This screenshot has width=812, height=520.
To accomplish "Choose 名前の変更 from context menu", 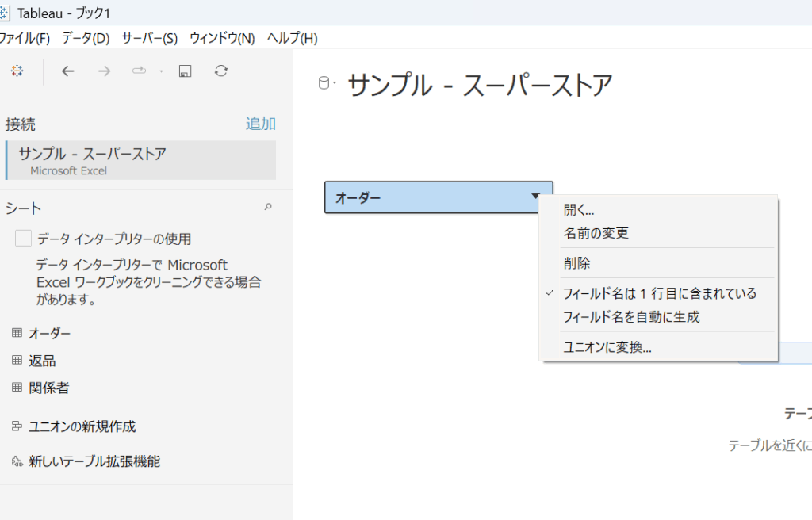I will [x=596, y=233].
